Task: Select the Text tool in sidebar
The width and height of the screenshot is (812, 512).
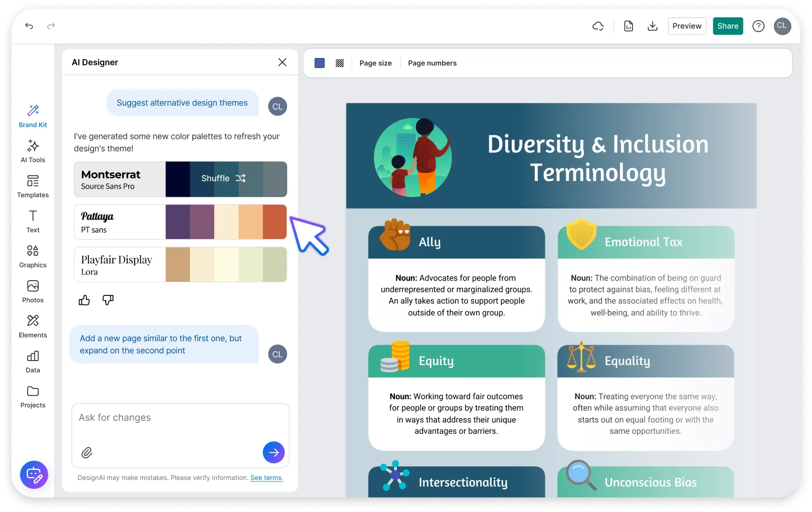Action: tap(33, 222)
